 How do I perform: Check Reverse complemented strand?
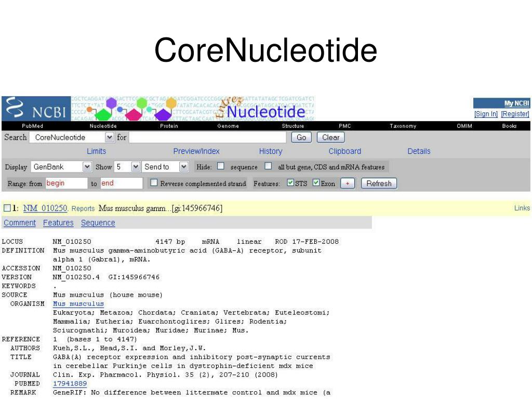154,182
